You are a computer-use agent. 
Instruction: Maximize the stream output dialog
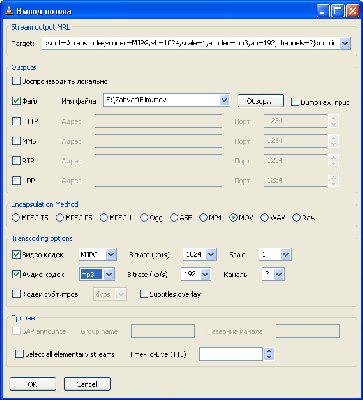tap(337, 11)
